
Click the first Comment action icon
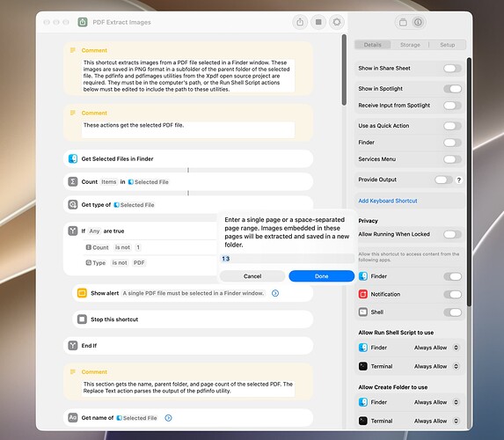(x=73, y=50)
